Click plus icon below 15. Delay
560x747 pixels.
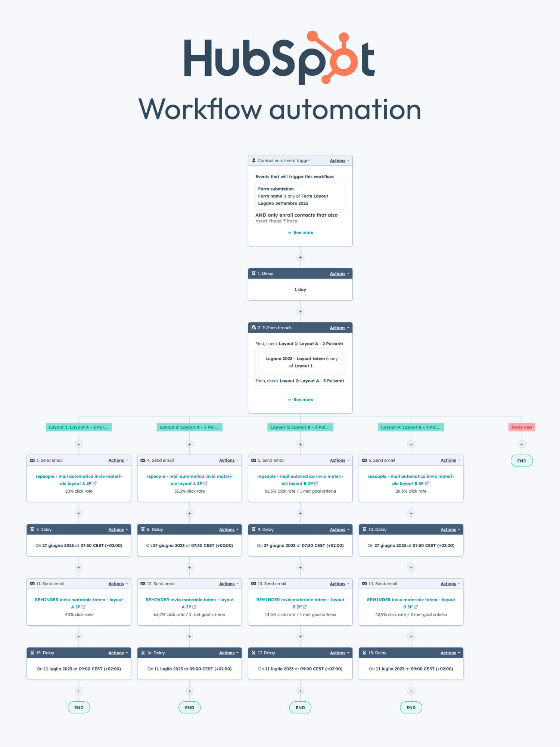[x=79, y=691]
